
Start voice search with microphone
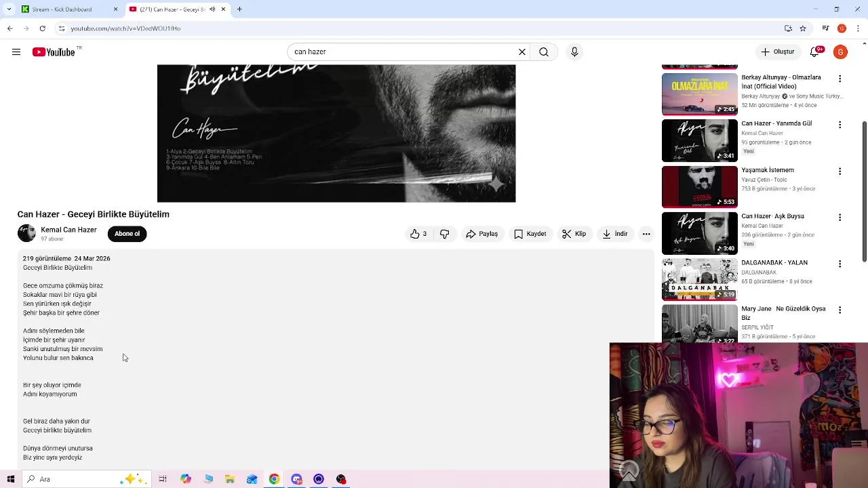click(x=574, y=52)
